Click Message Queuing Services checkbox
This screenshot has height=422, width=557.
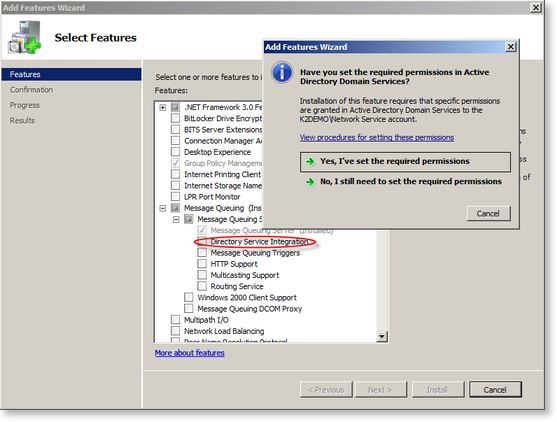tap(189, 219)
